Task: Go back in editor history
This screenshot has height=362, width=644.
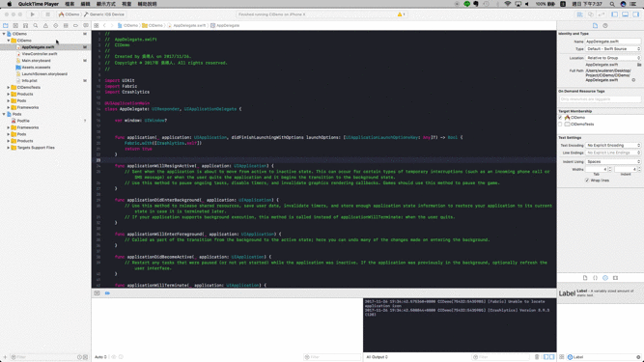Action: pos(104,25)
